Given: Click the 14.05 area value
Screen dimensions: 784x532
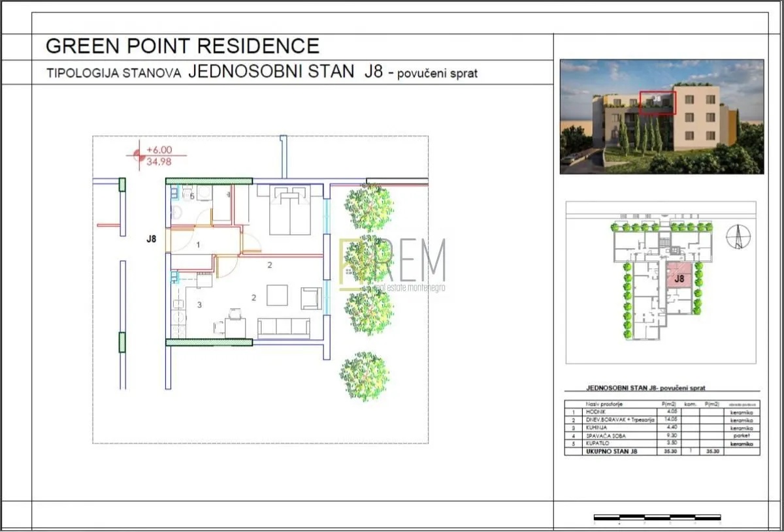Looking at the screenshot, I should (x=671, y=420).
